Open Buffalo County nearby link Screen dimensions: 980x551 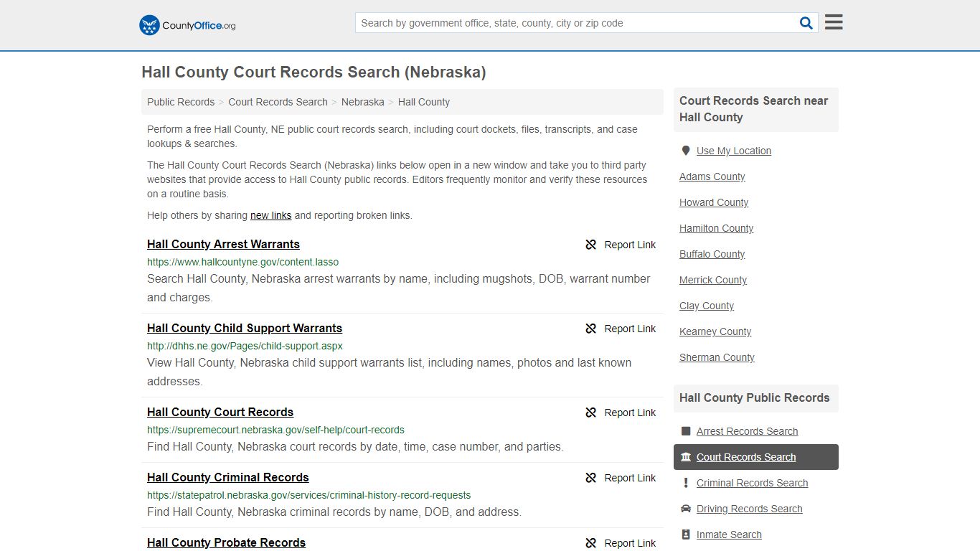click(x=712, y=254)
